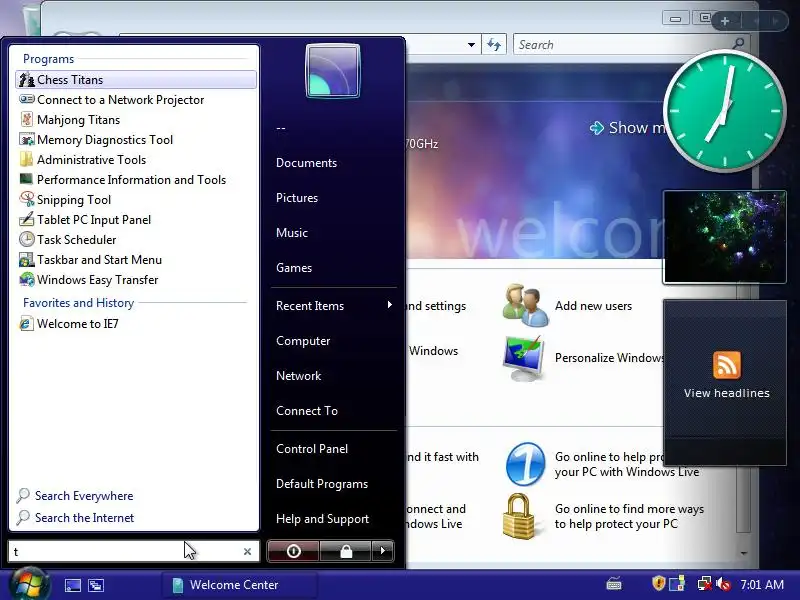Click the keyboard icon in taskbar
Screen dimensions: 800x600
pos(614,583)
